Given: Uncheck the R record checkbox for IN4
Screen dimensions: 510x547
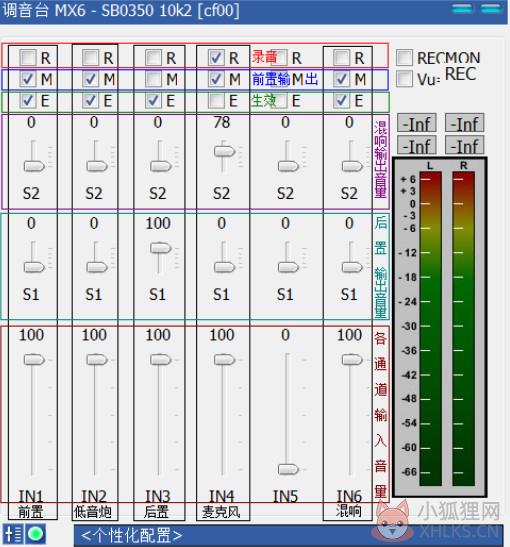Looking at the screenshot, I should [x=216, y=58].
